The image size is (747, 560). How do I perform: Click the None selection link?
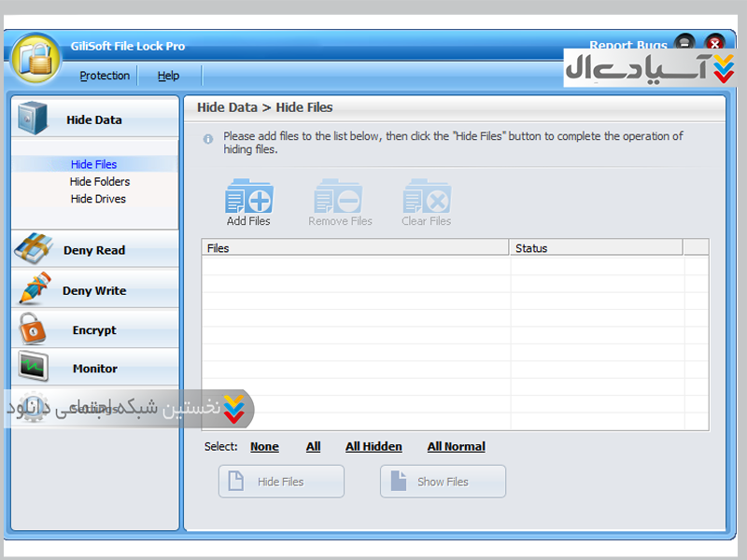point(264,447)
